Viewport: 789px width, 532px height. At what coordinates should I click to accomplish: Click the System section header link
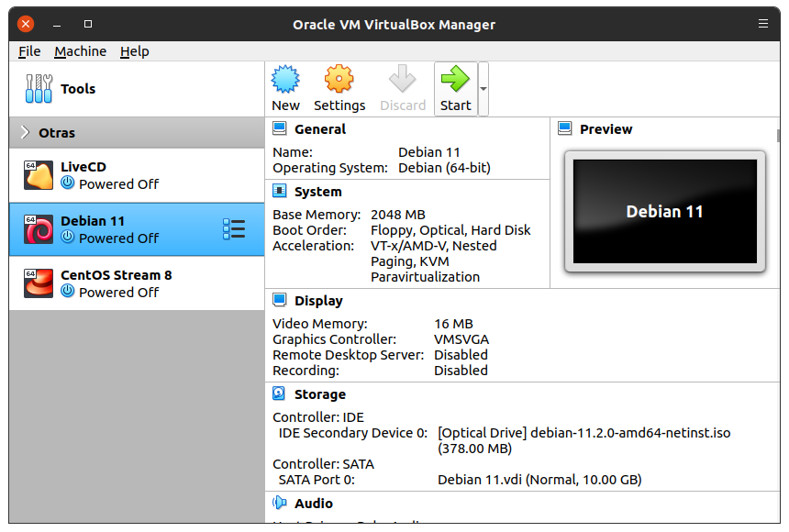pos(317,192)
